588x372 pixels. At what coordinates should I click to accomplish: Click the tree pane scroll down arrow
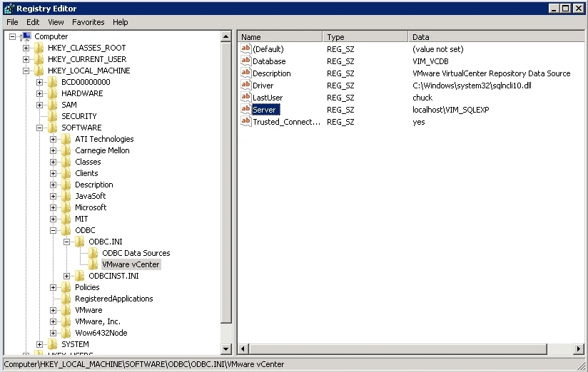click(x=225, y=348)
